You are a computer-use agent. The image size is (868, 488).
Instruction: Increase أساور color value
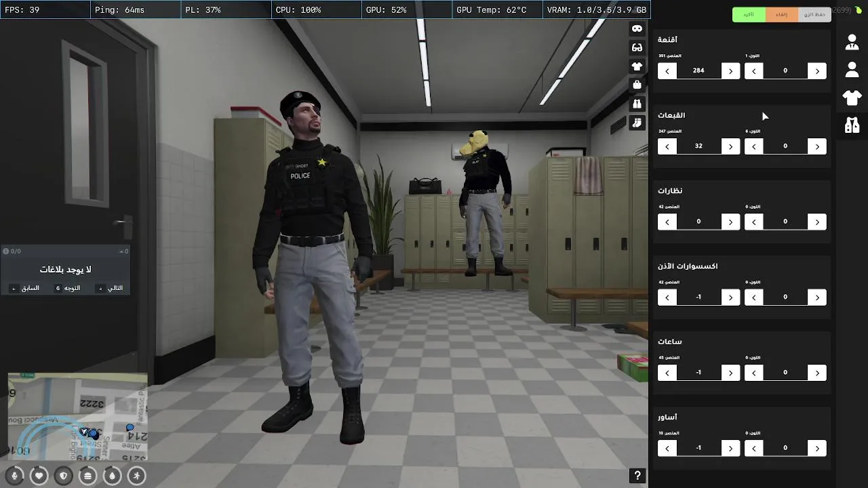click(x=817, y=448)
